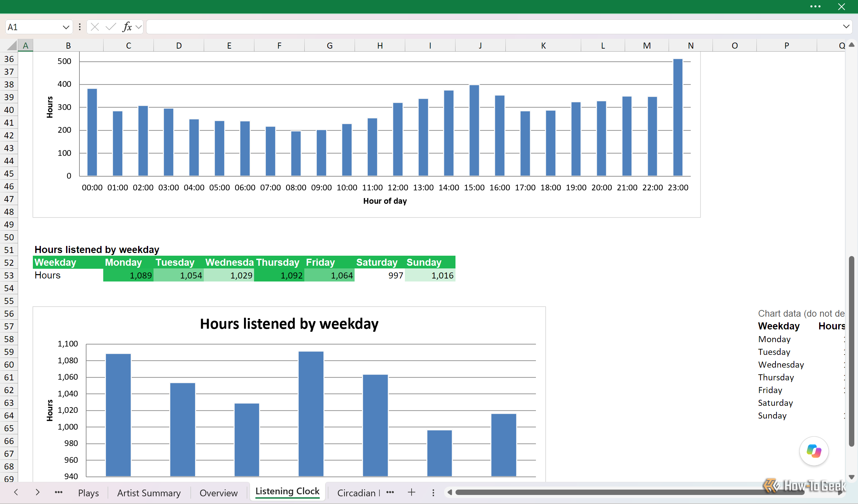Show hidden sheets via left ellipsis
The image size is (858, 504).
(59, 492)
